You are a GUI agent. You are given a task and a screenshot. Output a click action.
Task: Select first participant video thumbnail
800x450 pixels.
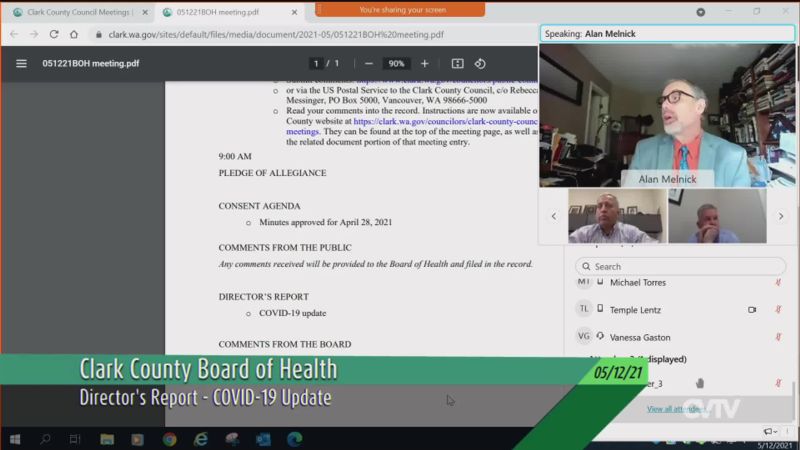pyautogui.click(x=617, y=216)
